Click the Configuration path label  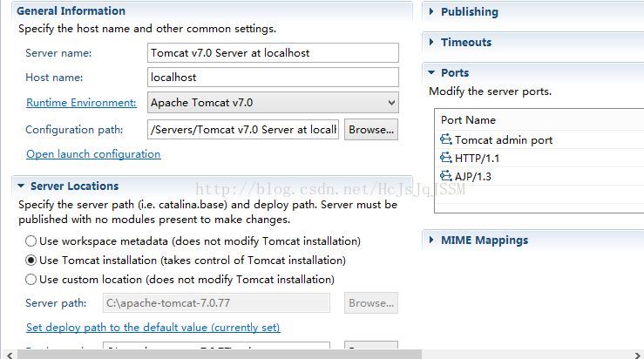click(74, 130)
